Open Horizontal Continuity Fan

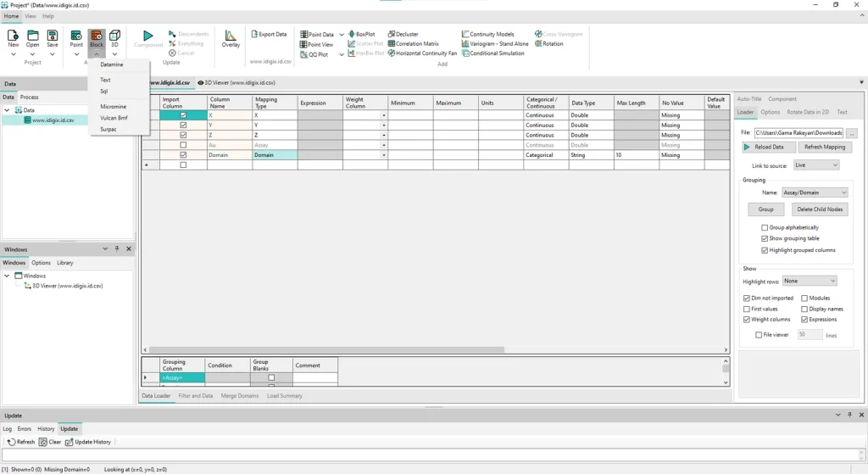pyautogui.click(x=422, y=53)
